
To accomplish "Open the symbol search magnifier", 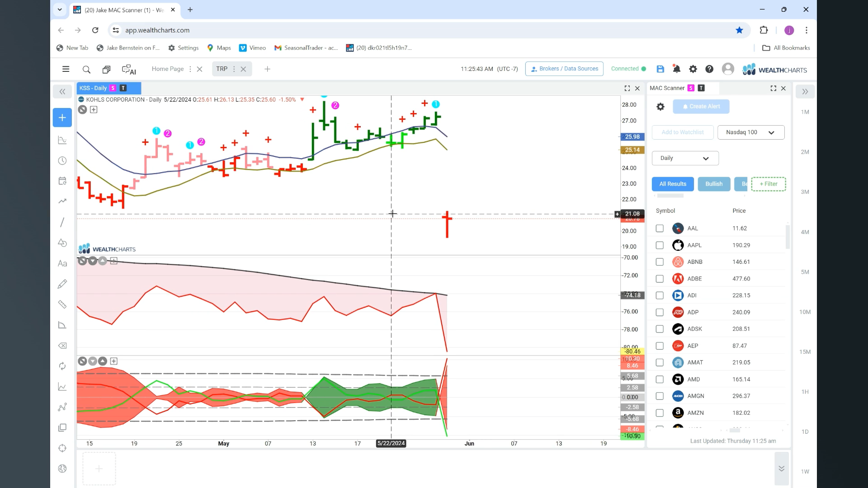I will (x=86, y=70).
